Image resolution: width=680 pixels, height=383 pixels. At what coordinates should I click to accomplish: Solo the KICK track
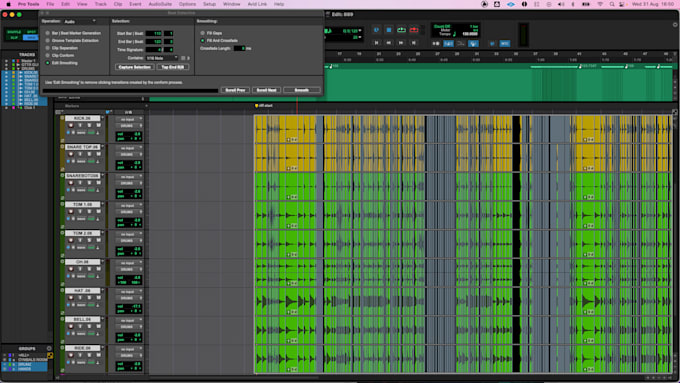point(90,125)
